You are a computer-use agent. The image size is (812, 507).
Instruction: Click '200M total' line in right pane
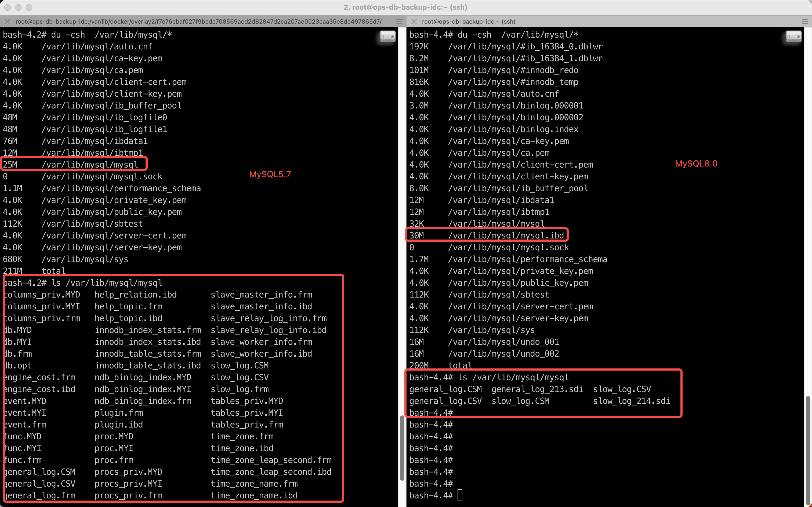tap(441, 365)
